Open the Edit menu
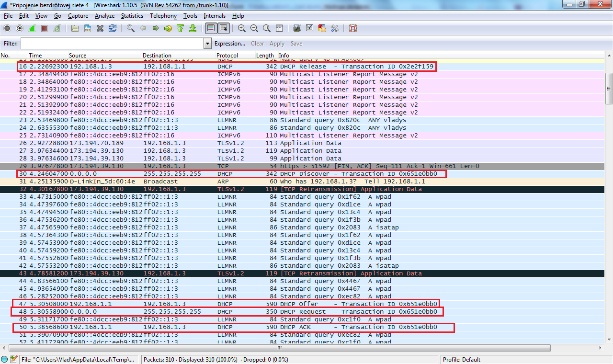Viewport: 613px width, 364px height. coord(24,16)
